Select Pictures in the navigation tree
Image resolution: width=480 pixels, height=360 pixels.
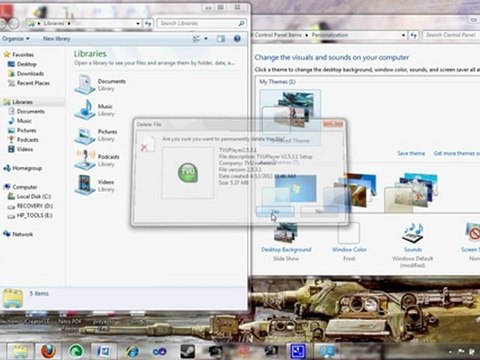tap(26, 130)
